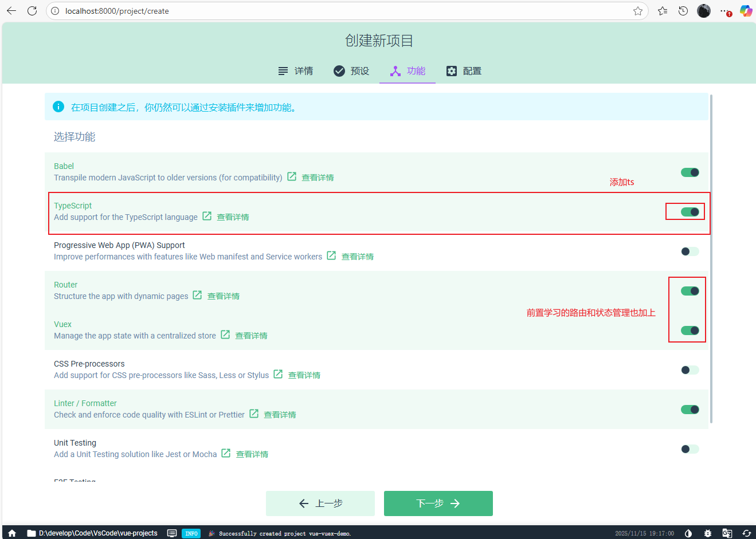Open PWA Support external link icon
756x539 pixels.
pyautogui.click(x=331, y=255)
